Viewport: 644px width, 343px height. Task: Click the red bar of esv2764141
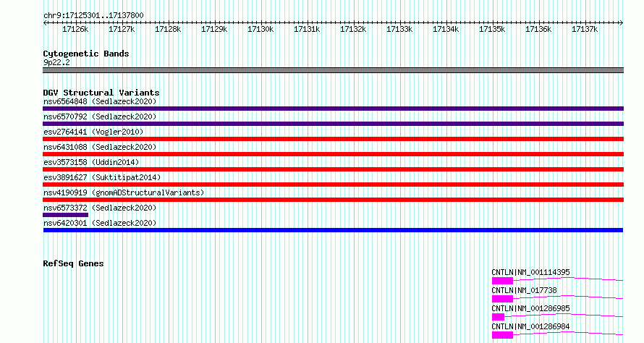[x=333, y=139]
